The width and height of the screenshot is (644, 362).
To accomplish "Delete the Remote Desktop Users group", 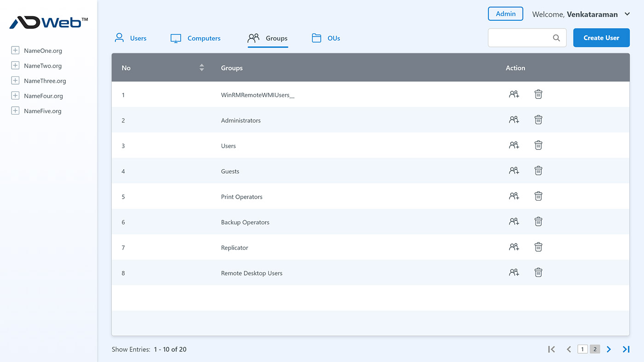I will click(538, 272).
